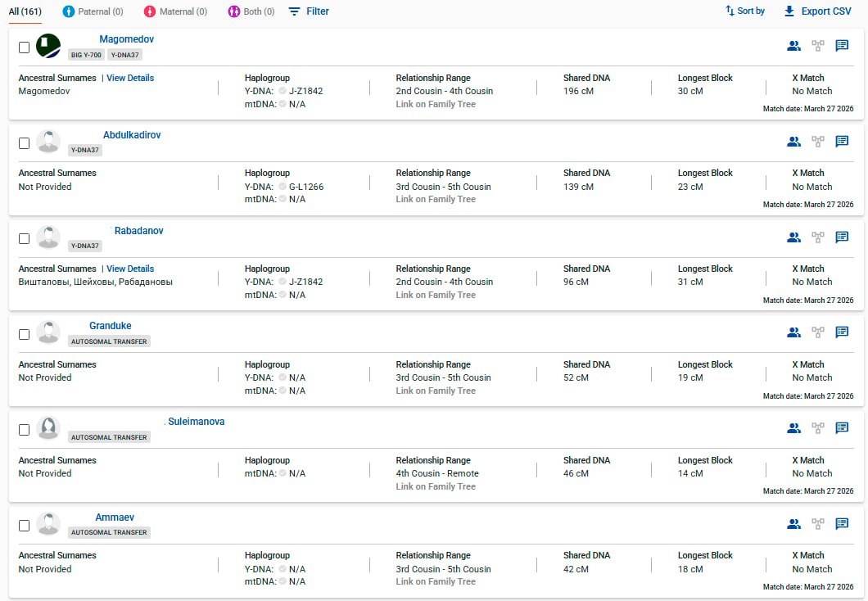The image size is (868, 601).
Task: Click the BIG Y-700 badge
Action: (x=86, y=55)
